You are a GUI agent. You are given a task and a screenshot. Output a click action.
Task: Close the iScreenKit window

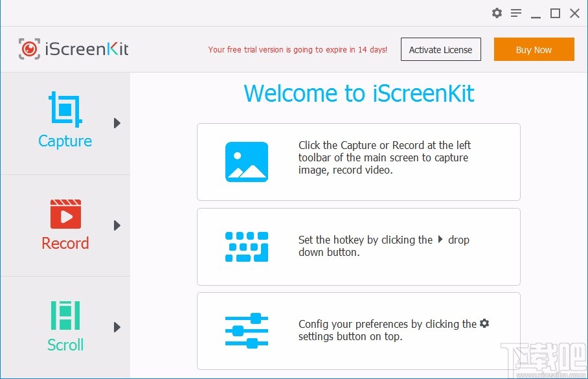[x=574, y=14]
